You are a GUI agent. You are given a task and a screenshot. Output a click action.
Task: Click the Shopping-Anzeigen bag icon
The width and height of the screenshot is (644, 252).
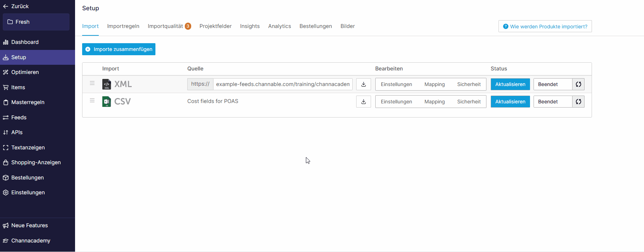pyautogui.click(x=6, y=162)
